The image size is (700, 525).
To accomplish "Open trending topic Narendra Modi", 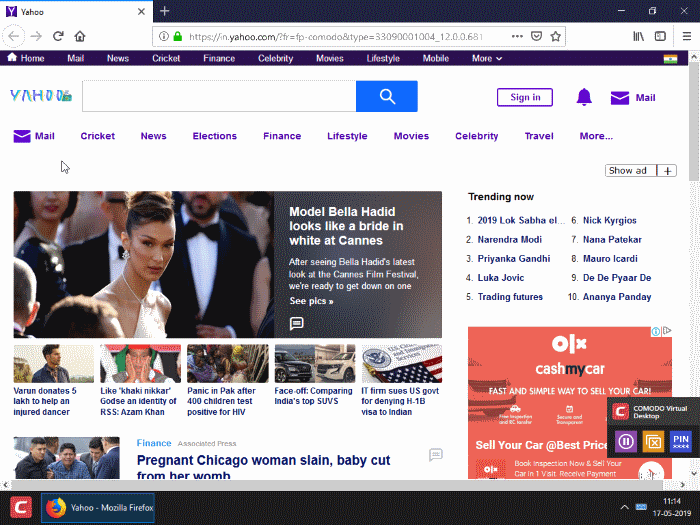I will 509,240.
